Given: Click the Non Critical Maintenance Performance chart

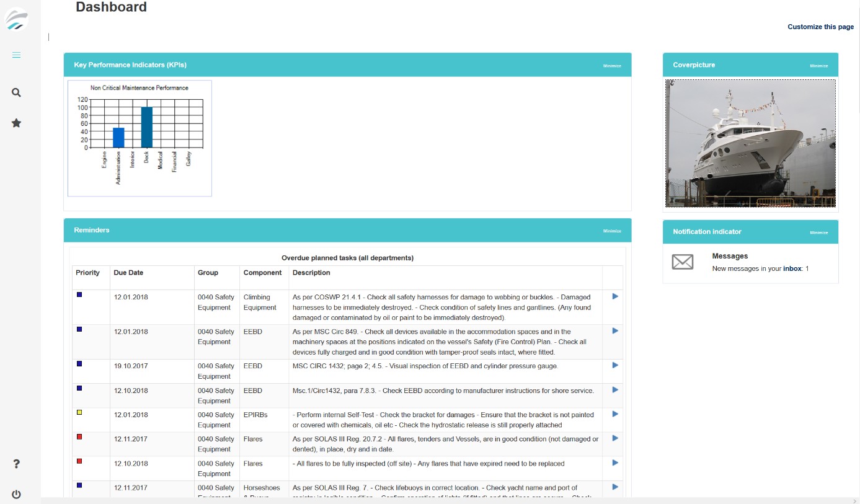Looking at the screenshot, I should point(140,138).
